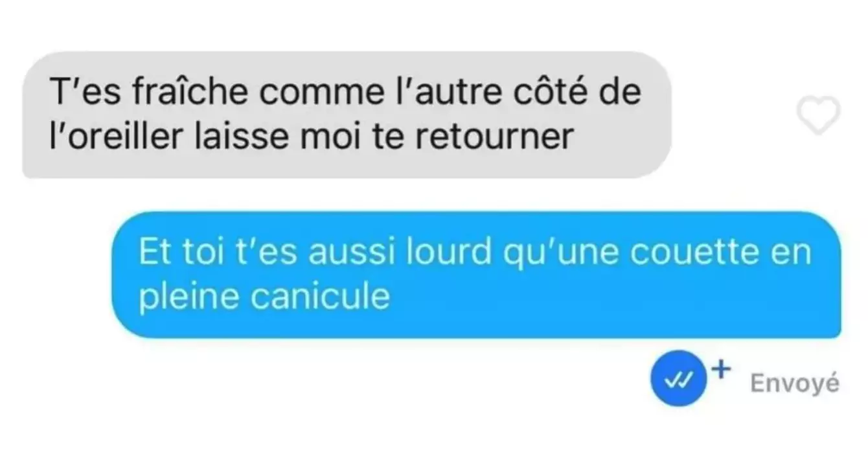Select the received grey message bubble
This screenshot has width=868, height=456.
click(x=347, y=115)
